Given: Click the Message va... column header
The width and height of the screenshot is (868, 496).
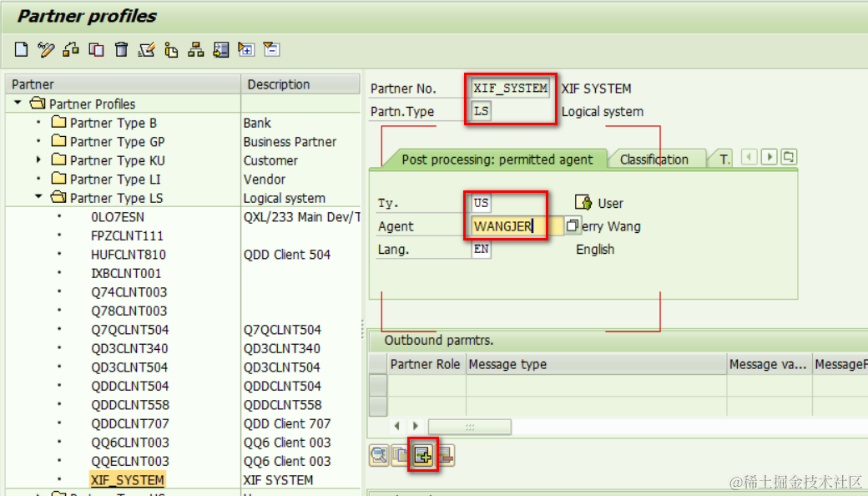Looking at the screenshot, I should click(x=769, y=364).
